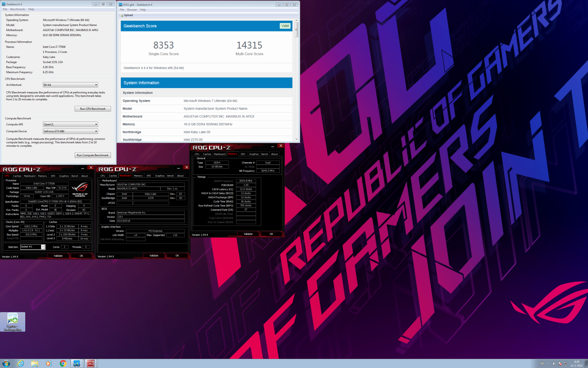Select CPU tab in CPU-Z Memory window
Viewport: 588px width, 368px height.
click(x=197, y=154)
